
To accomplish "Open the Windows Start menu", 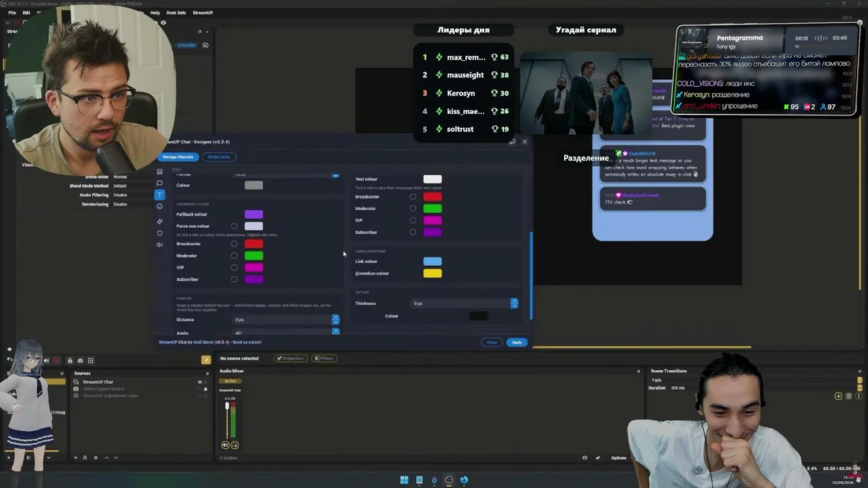I will coord(404,480).
